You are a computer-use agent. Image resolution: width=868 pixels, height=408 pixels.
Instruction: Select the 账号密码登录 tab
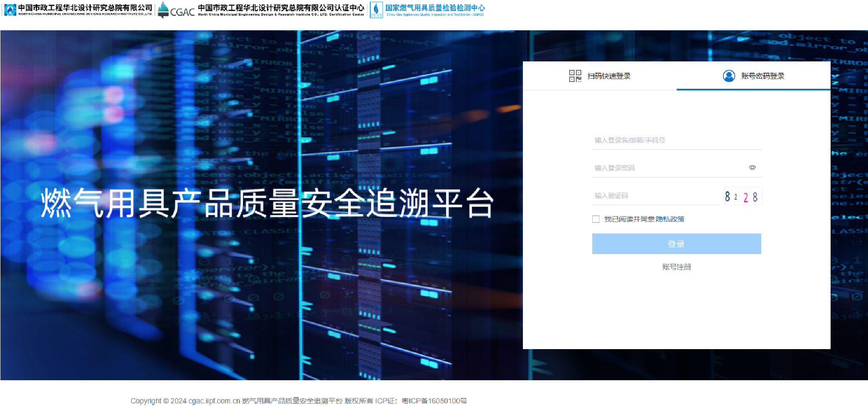pyautogui.click(x=762, y=76)
